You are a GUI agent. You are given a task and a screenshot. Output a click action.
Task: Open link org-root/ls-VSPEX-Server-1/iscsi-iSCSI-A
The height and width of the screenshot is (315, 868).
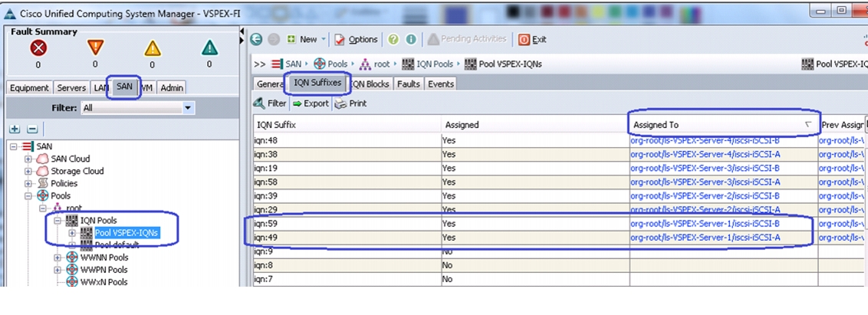coord(705,238)
